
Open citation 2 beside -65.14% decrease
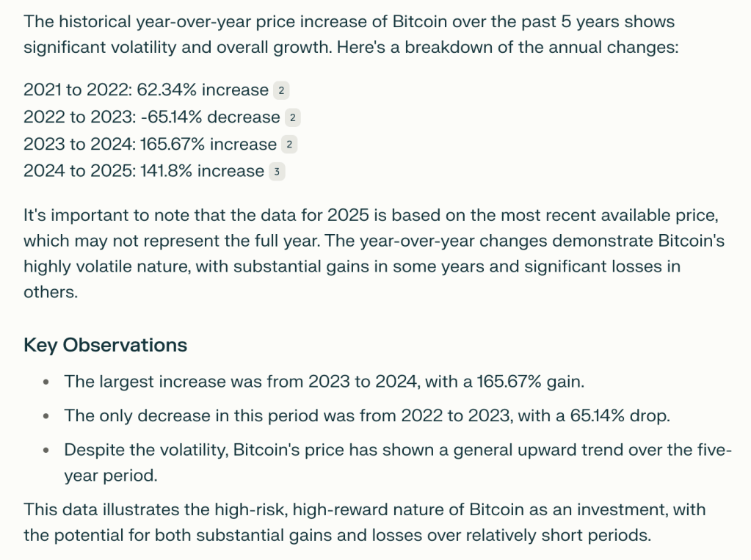[292, 118]
